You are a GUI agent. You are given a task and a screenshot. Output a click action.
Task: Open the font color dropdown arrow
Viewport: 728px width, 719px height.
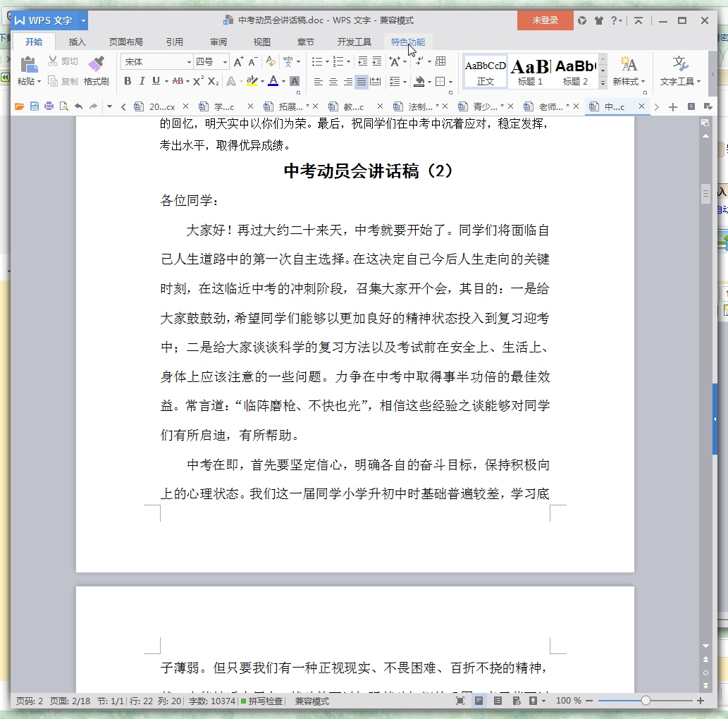(283, 81)
